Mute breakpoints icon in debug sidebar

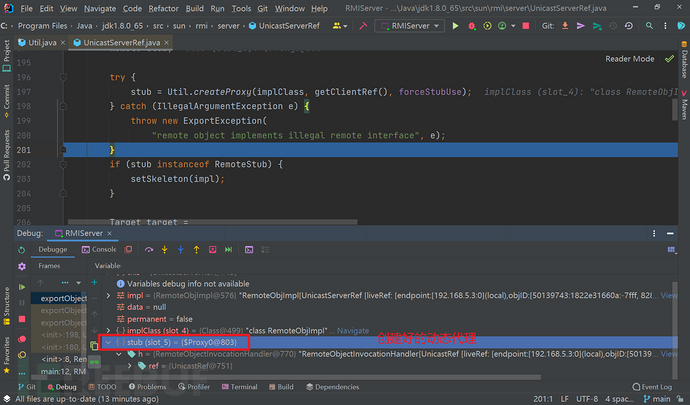tap(22, 355)
